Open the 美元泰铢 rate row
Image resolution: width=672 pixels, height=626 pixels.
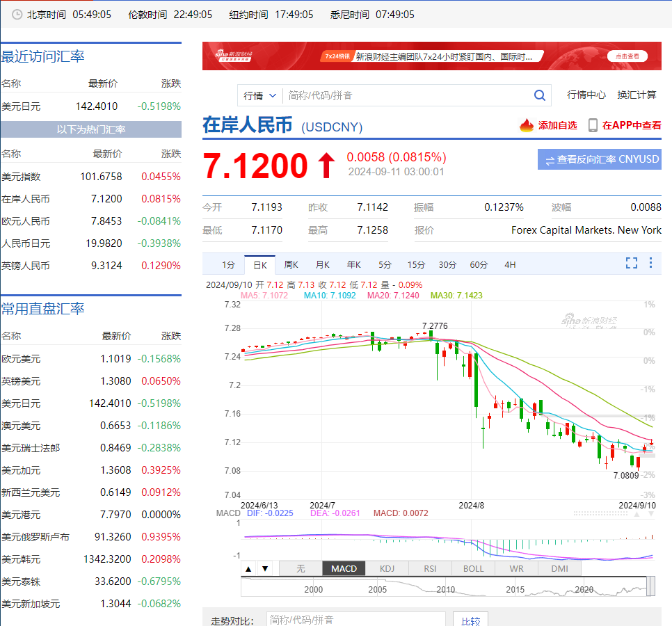pyautogui.click(x=91, y=581)
